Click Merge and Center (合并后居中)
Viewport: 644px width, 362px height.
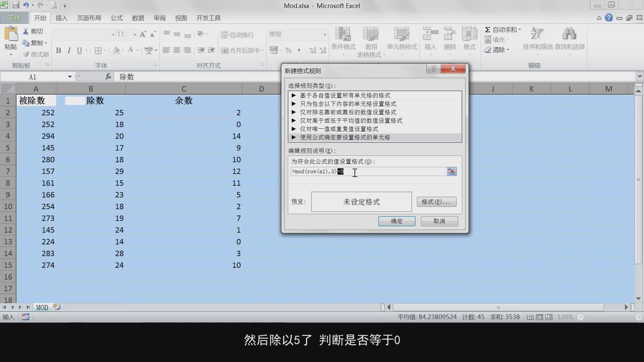(x=240, y=51)
